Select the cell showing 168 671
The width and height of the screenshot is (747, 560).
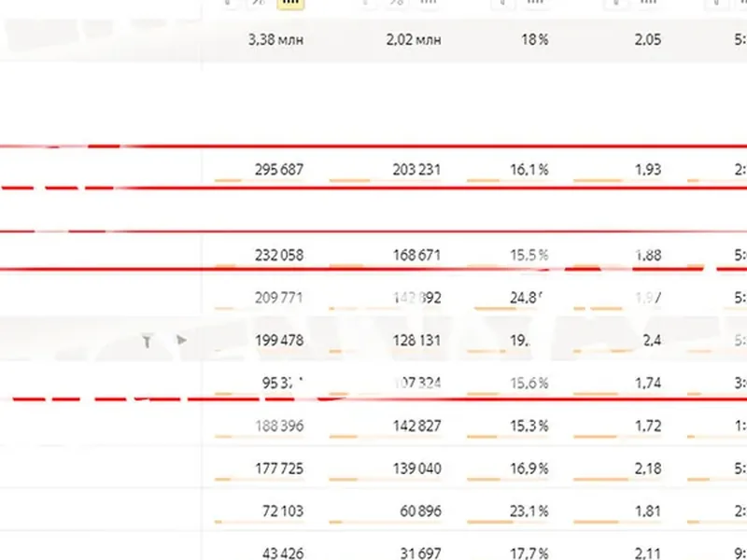click(x=416, y=255)
